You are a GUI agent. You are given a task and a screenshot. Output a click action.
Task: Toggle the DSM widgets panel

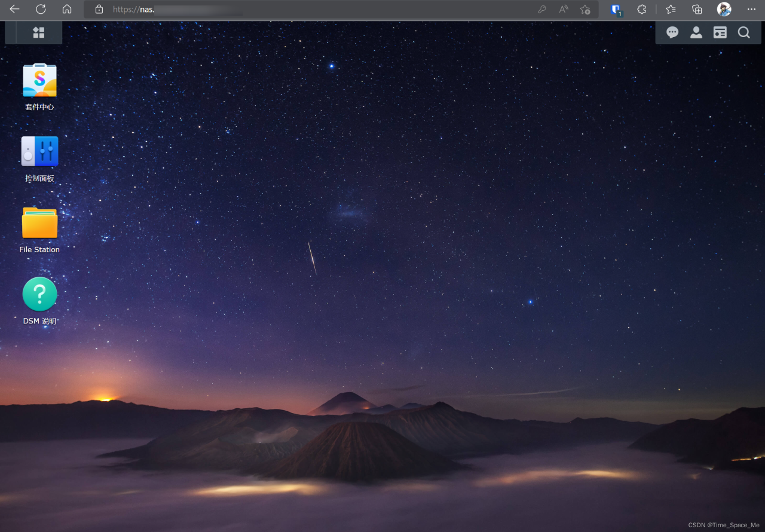(720, 33)
